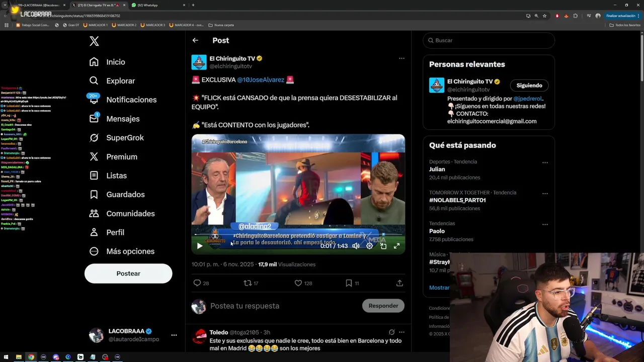
Task: Open LACOBRAAA account switcher ellipsis
Action: [174, 335]
